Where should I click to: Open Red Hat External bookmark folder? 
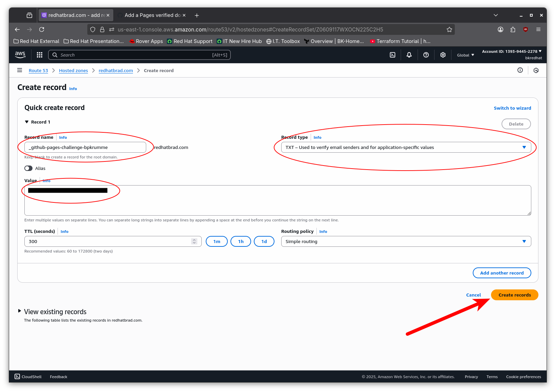point(36,41)
